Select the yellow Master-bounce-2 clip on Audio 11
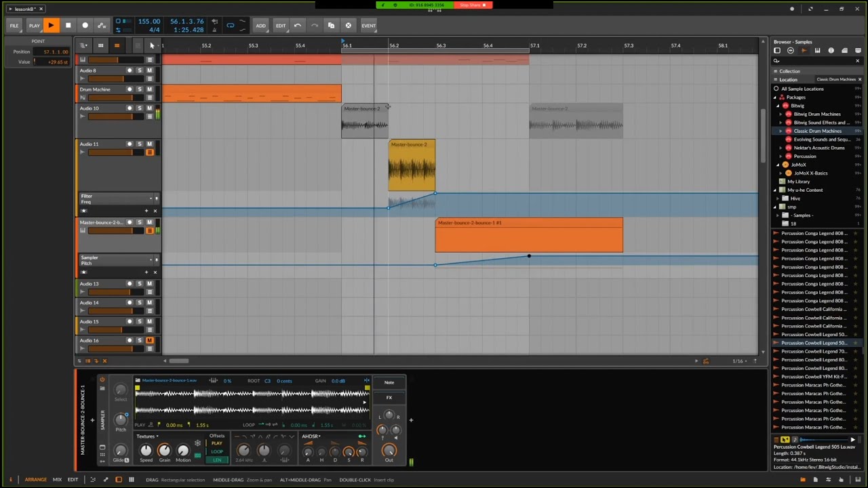The height and width of the screenshot is (488, 868). pyautogui.click(x=412, y=165)
